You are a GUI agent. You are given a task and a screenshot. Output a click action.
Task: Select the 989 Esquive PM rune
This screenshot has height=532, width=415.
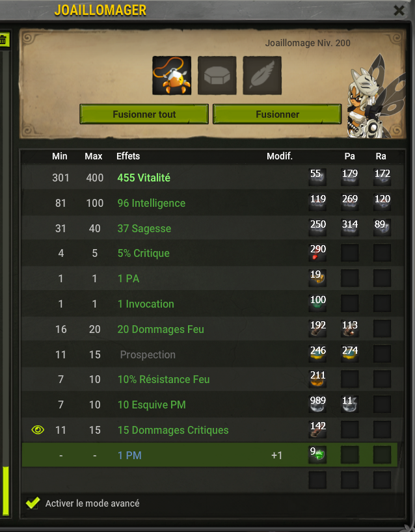click(317, 405)
